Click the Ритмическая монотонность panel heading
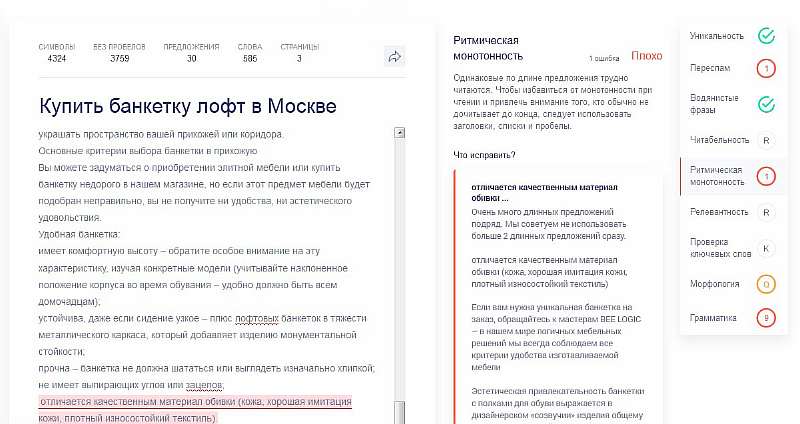800x424 pixels. pos(488,48)
